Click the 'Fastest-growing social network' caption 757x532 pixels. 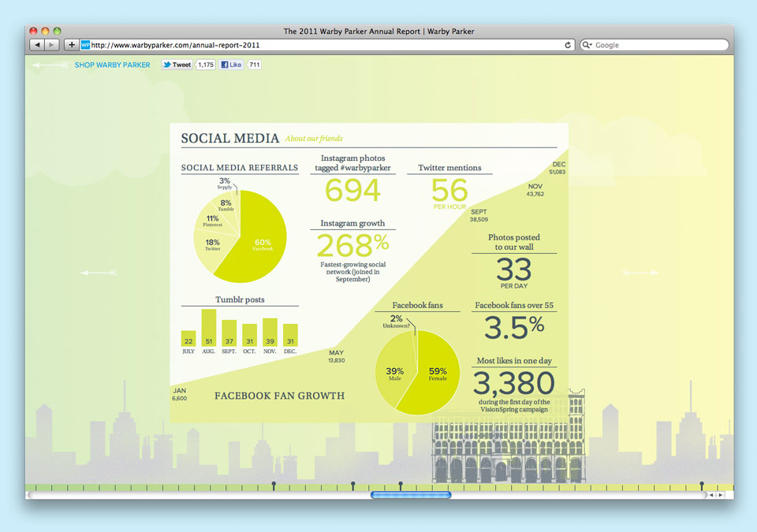pyautogui.click(x=353, y=272)
